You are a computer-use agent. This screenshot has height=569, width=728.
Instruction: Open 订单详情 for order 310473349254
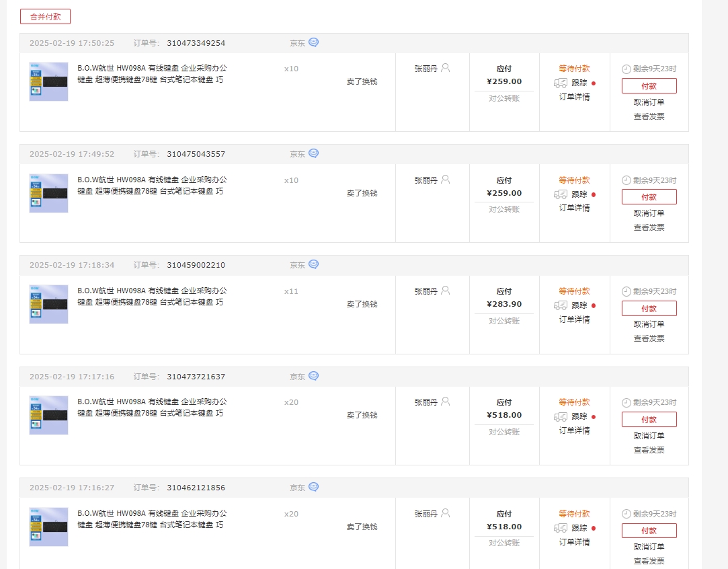574,97
